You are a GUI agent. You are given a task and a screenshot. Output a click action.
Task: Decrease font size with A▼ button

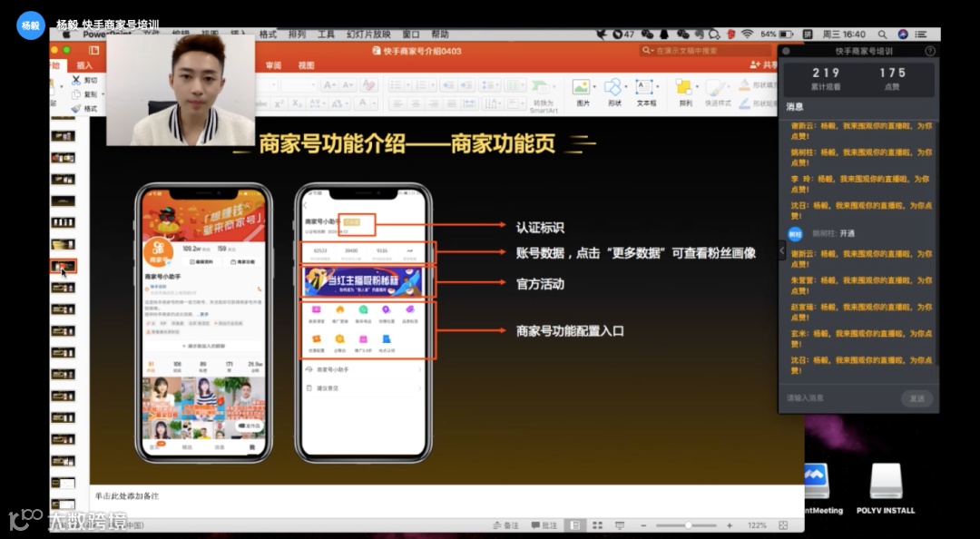click(348, 85)
